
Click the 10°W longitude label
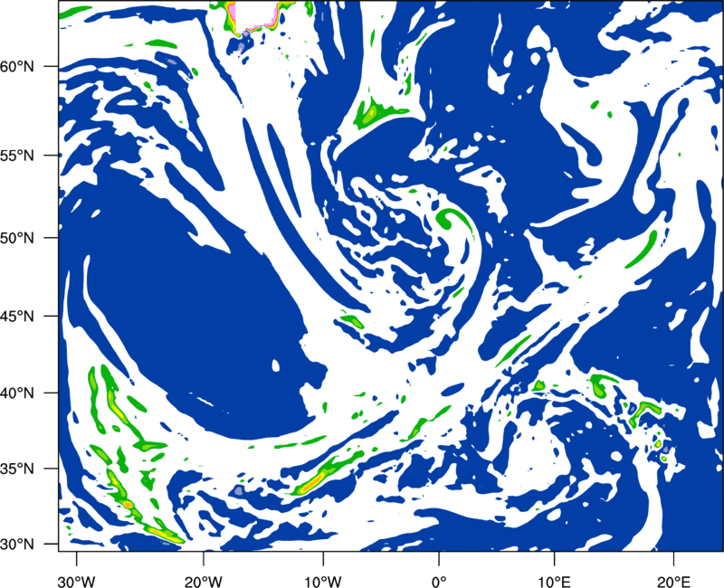tap(322, 582)
